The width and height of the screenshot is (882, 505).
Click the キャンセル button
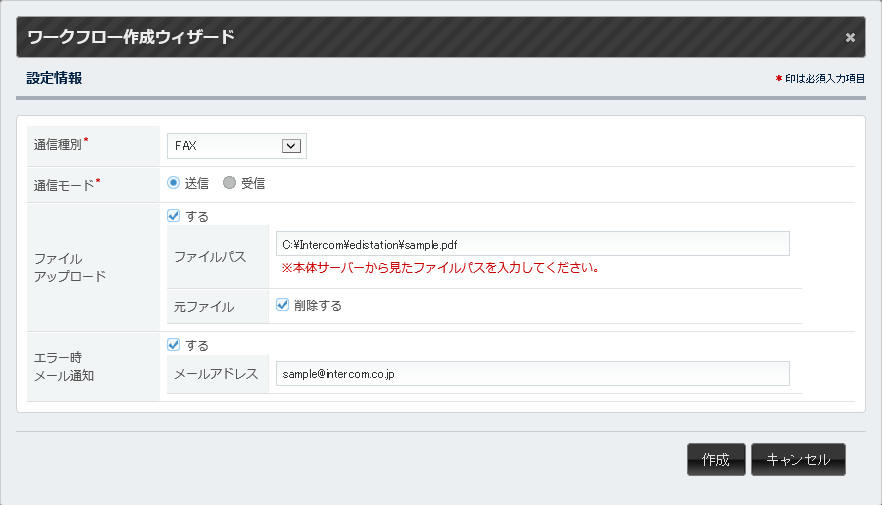tap(797, 460)
